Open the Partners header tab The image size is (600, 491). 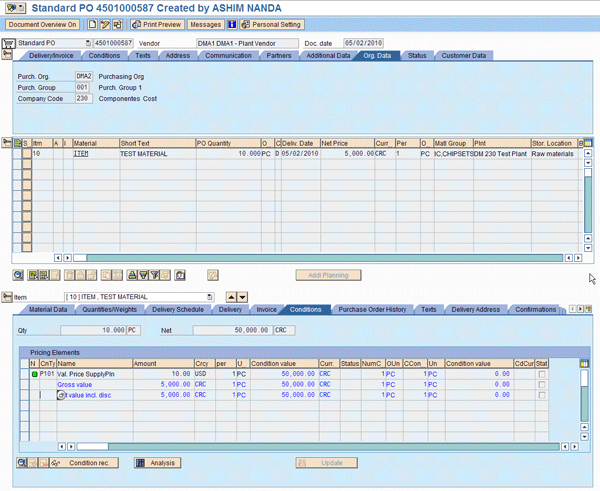point(281,56)
